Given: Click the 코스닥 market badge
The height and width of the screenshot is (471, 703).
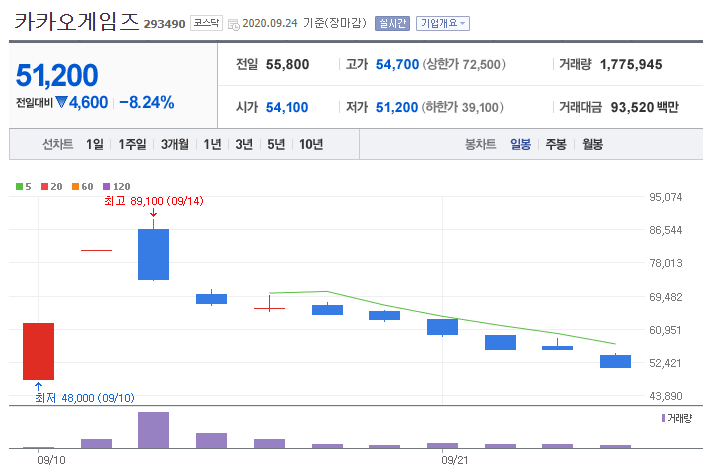Looking at the screenshot, I should (206, 22).
